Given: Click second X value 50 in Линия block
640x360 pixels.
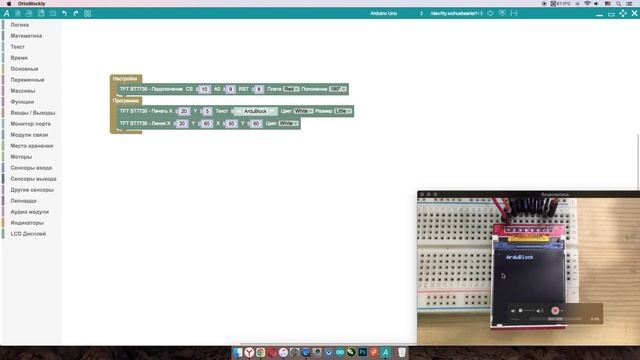Looking at the screenshot, I should tap(231, 123).
